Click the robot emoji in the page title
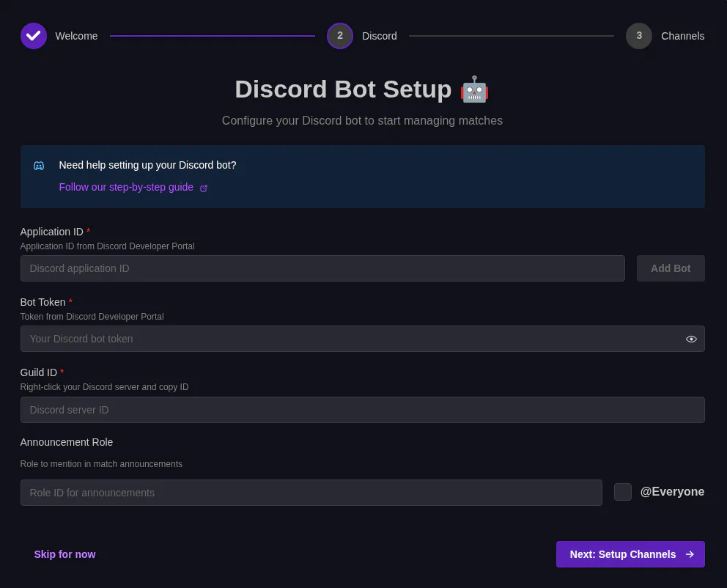Image resolution: width=727 pixels, height=588 pixels. (474, 89)
